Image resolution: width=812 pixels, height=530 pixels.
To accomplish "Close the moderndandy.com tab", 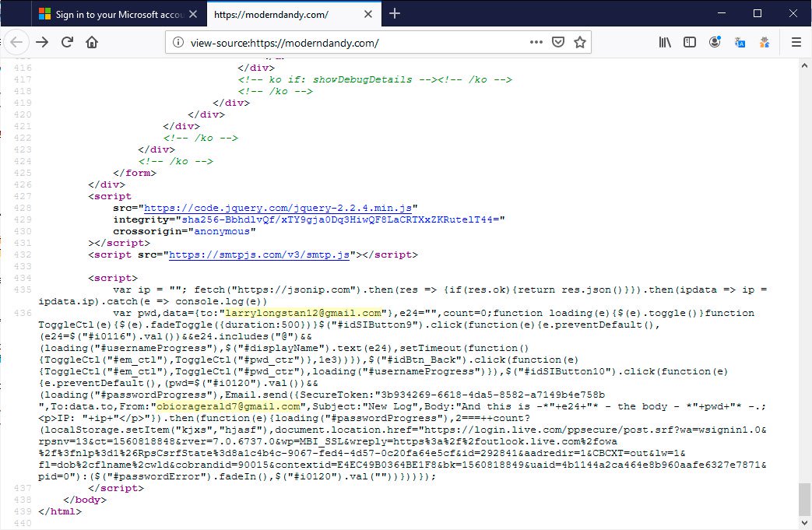I will tap(368, 14).
